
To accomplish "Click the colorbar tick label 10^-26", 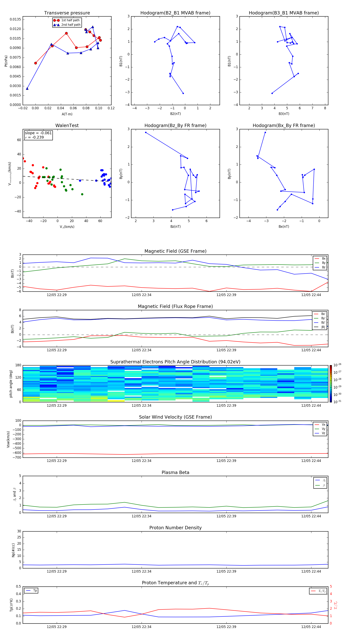I will (x=337, y=365).
